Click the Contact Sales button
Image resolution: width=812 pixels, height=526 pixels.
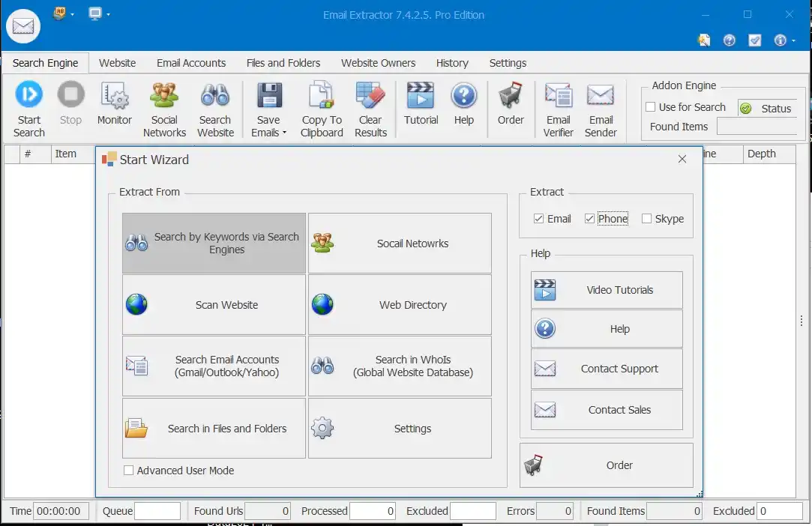coord(607,410)
